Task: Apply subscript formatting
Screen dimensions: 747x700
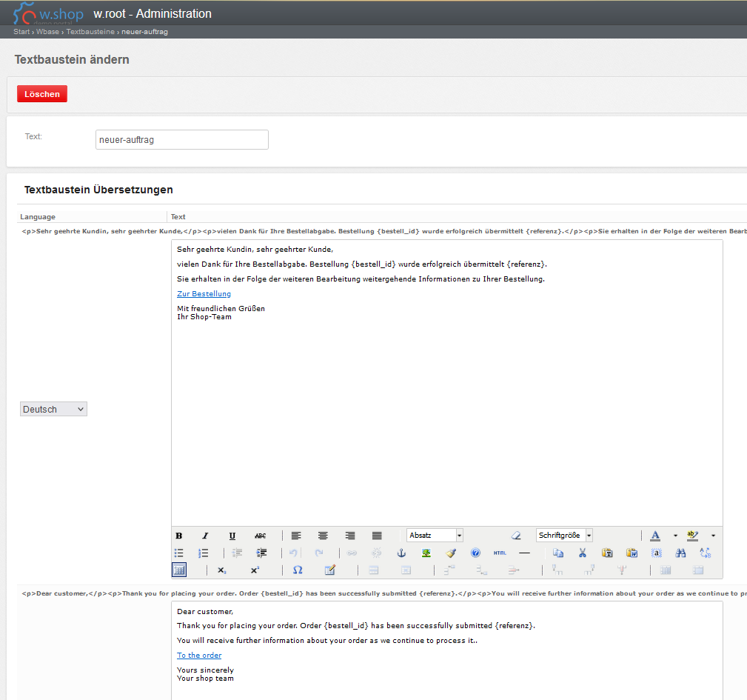Action: click(222, 570)
